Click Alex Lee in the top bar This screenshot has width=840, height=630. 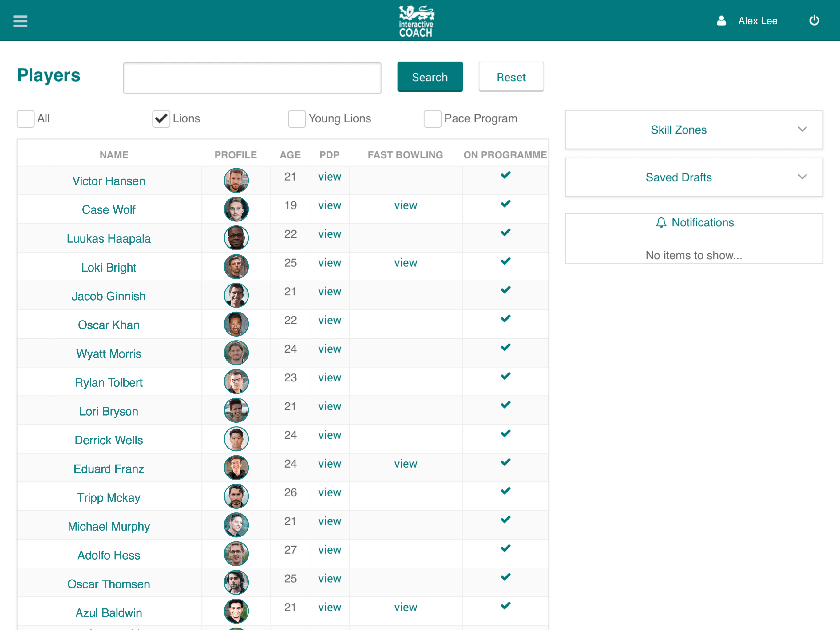pos(758,21)
